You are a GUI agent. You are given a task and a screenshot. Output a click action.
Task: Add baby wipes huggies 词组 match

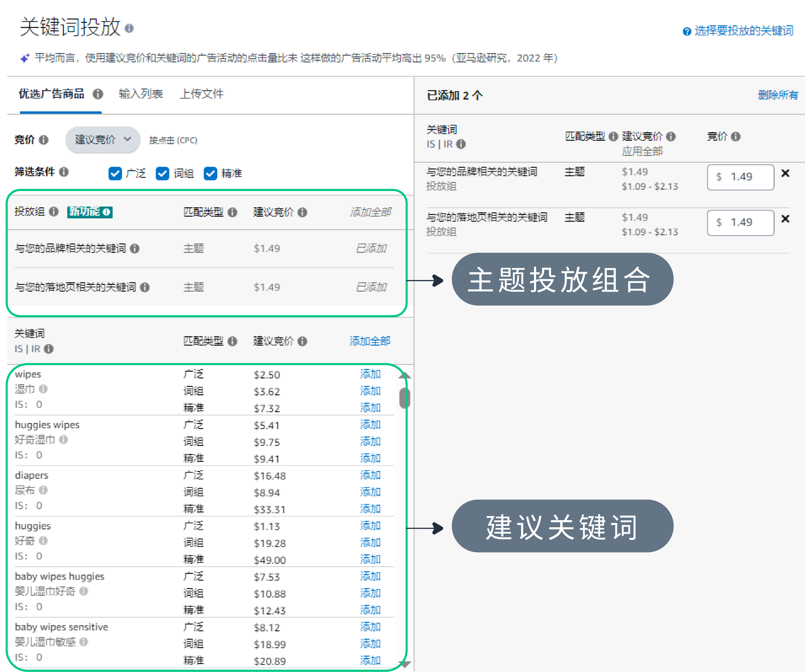370,593
